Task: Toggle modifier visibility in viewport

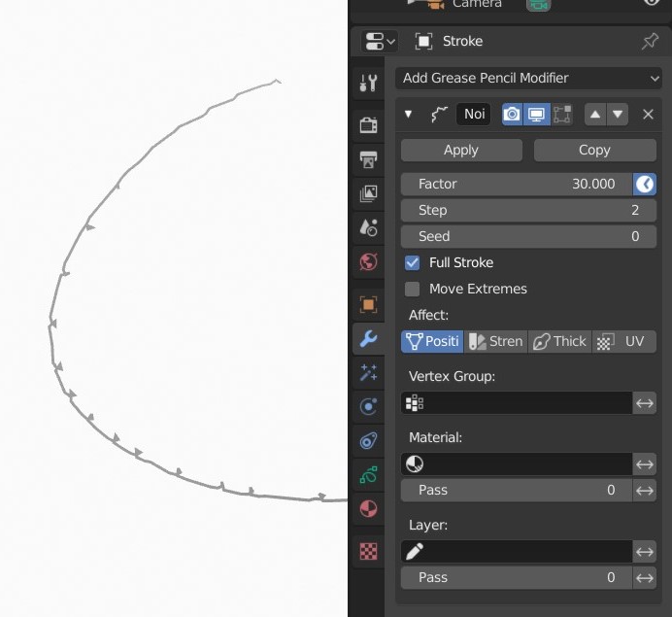Action: click(537, 115)
